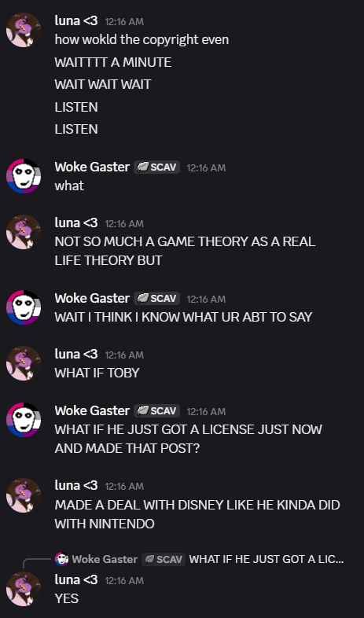Click luna avatar beside 'MADE A DEAL WITH DISNEY'
This screenshot has height=618, width=364.
click(24, 495)
